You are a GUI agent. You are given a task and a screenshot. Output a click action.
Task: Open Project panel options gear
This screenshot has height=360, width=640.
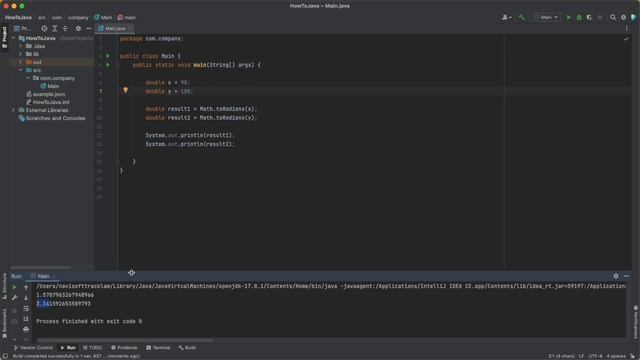coord(78,29)
